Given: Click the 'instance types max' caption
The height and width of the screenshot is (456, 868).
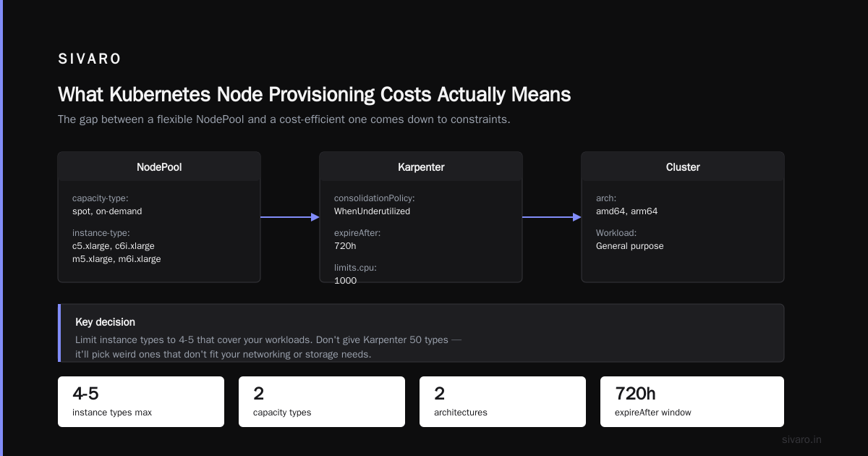Looking at the screenshot, I should point(112,413).
